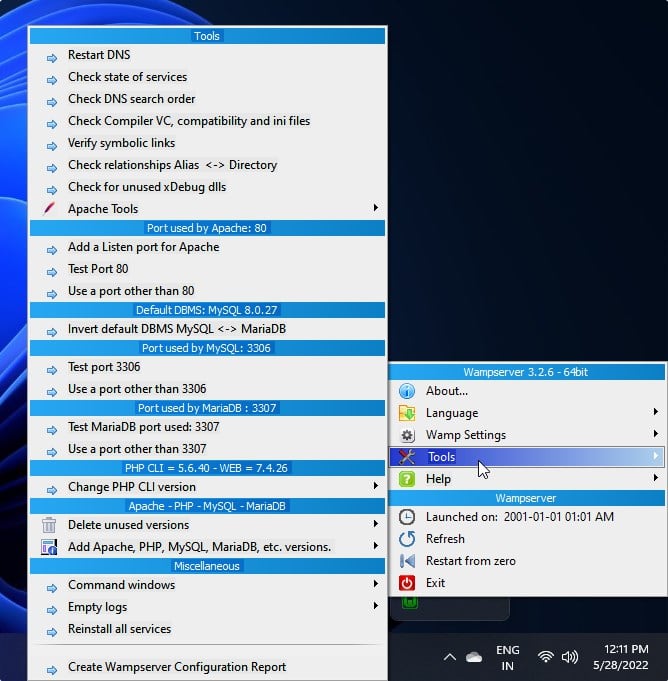Click the Wamp Settings gear icon
The image size is (668, 681).
(x=407, y=435)
